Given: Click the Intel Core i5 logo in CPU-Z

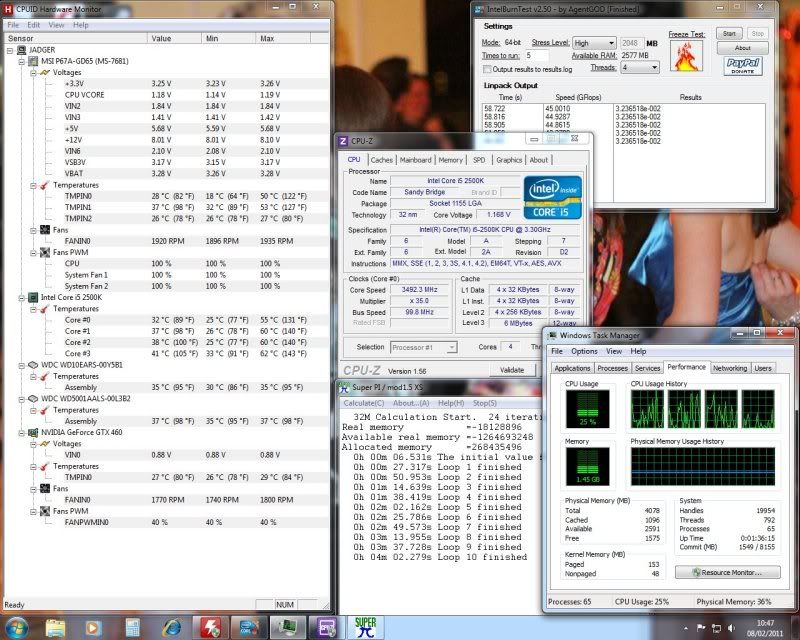Looking at the screenshot, I should coord(555,196).
